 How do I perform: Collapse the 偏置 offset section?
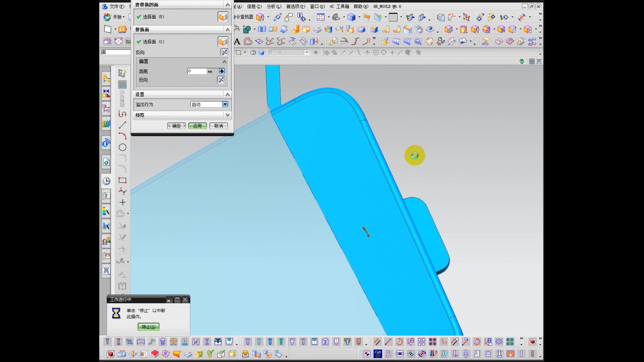[x=224, y=61]
